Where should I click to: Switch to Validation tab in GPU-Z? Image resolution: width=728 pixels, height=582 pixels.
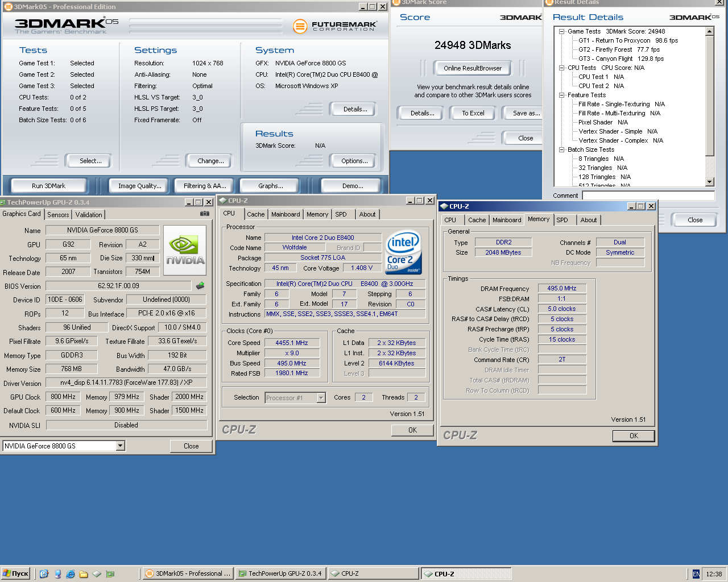[x=89, y=215]
